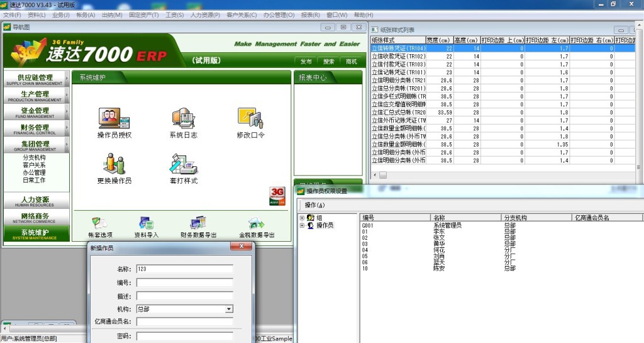Select row 立信转帐凭证(TR104)

tap(503, 48)
